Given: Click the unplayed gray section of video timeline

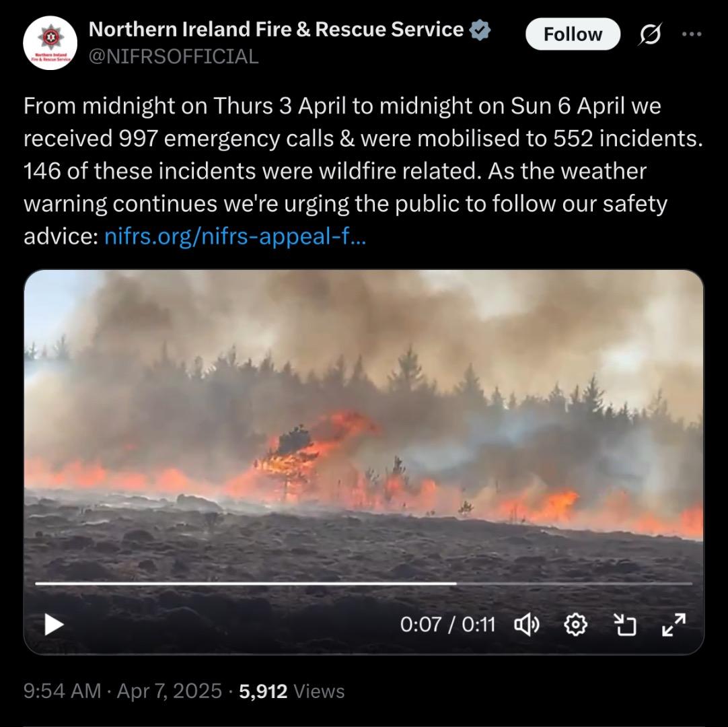Looking at the screenshot, I should pos(575,583).
